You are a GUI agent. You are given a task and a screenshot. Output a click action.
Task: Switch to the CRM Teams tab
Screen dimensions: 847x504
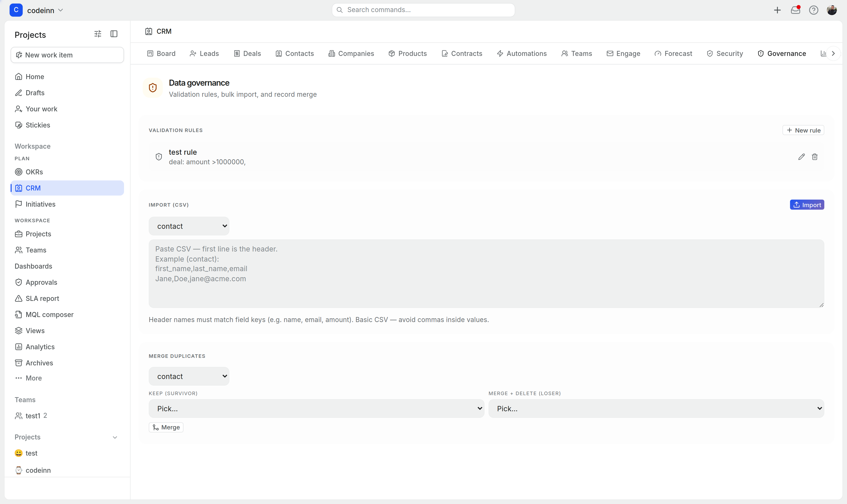point(577,54)
